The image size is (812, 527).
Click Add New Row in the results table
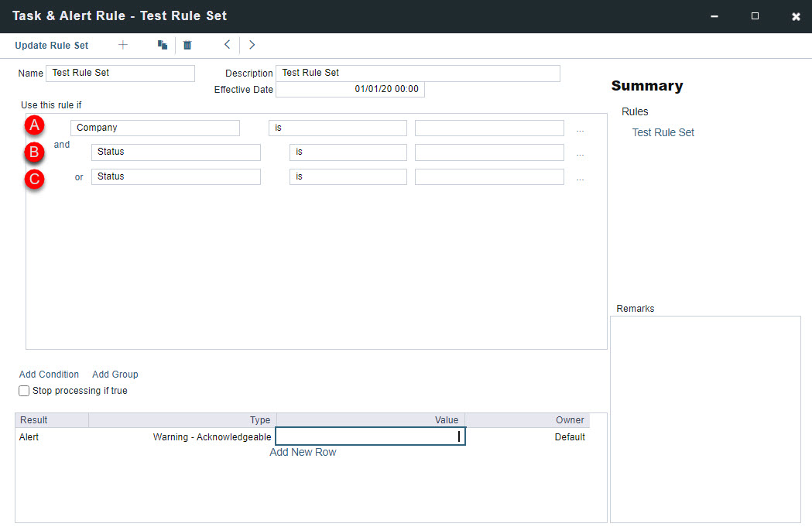click(x=303, y=452)
